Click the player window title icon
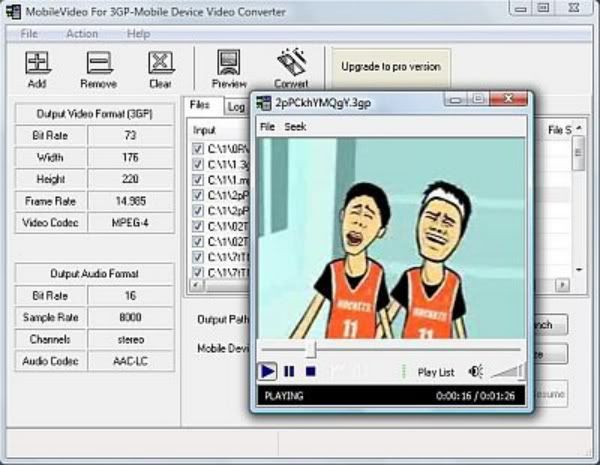 (x=264, y=103)
